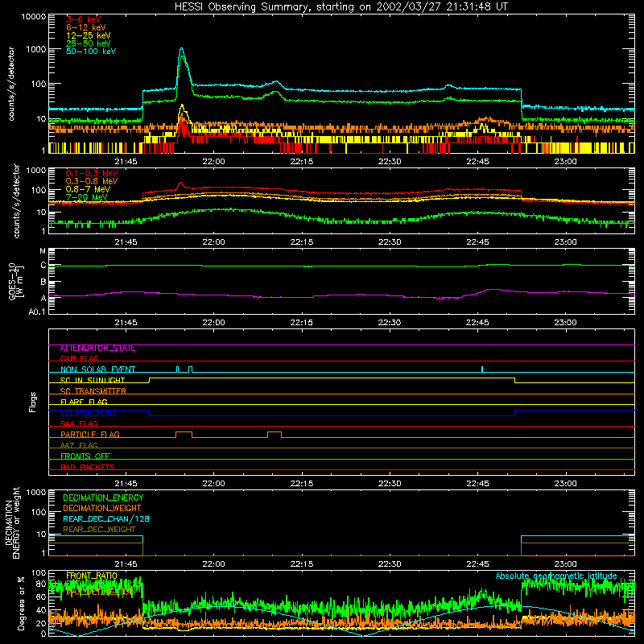
Task: Select the PARTICLE_FLAG label
Action: (x=90, y=435)
